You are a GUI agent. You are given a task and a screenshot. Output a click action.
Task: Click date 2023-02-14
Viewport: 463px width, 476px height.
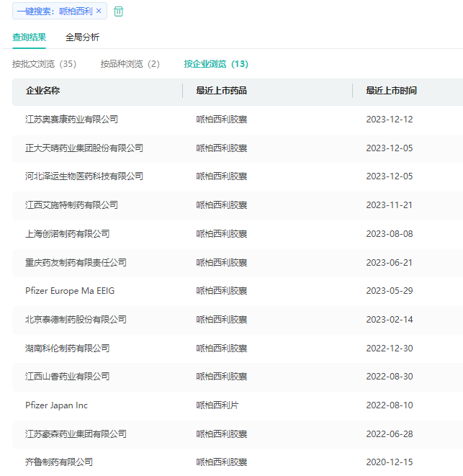point(390,320)
